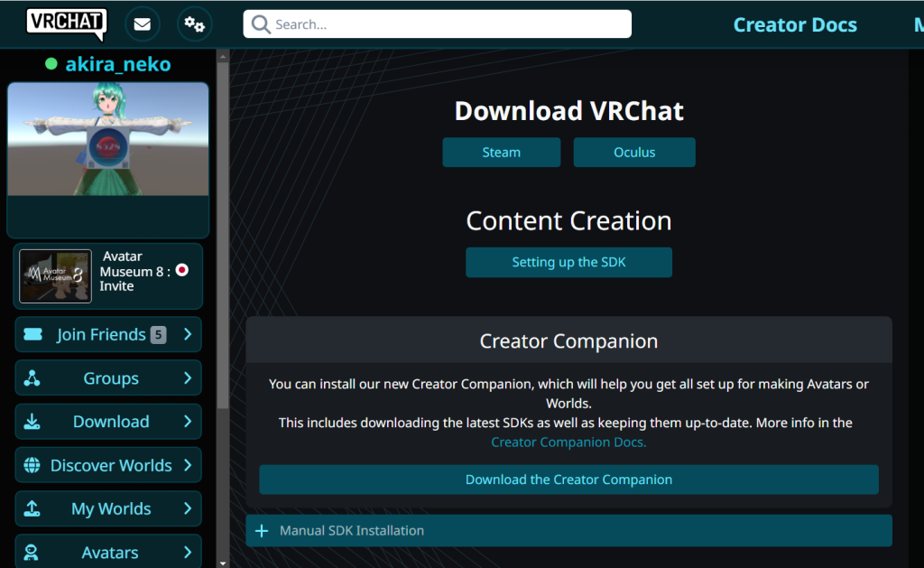Click the sidebar scroll down arrow
This screenshot has height=568, width=924.
coord(223,563)
